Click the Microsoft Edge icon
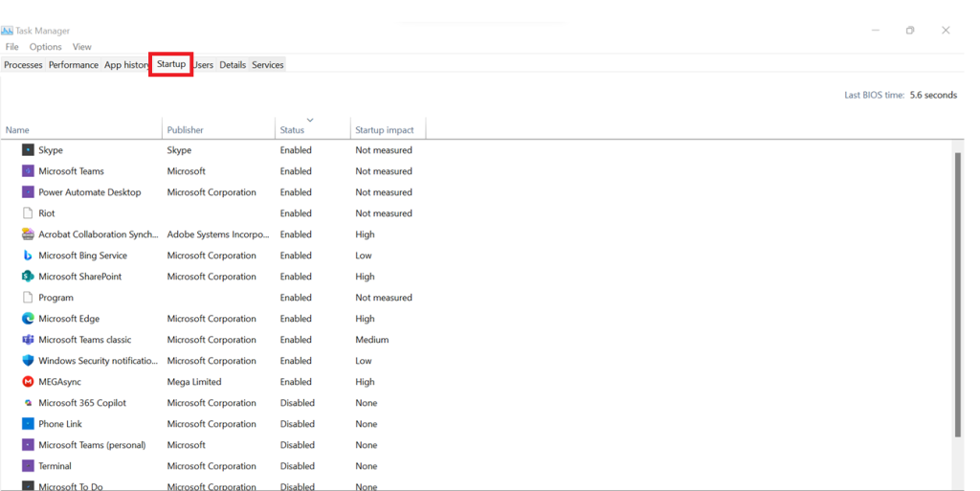Viewport: 980px width, 491px height. coord(28,319)
